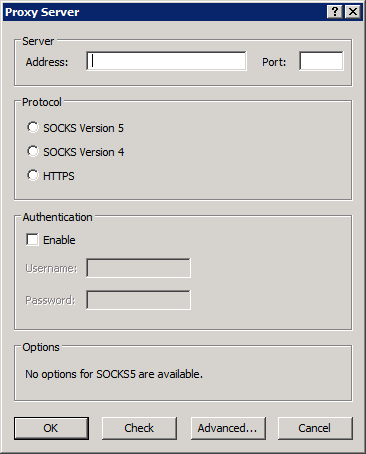Click the greyed Password: label
Viewport: 366px width, 454px height.
coord(50,300)
